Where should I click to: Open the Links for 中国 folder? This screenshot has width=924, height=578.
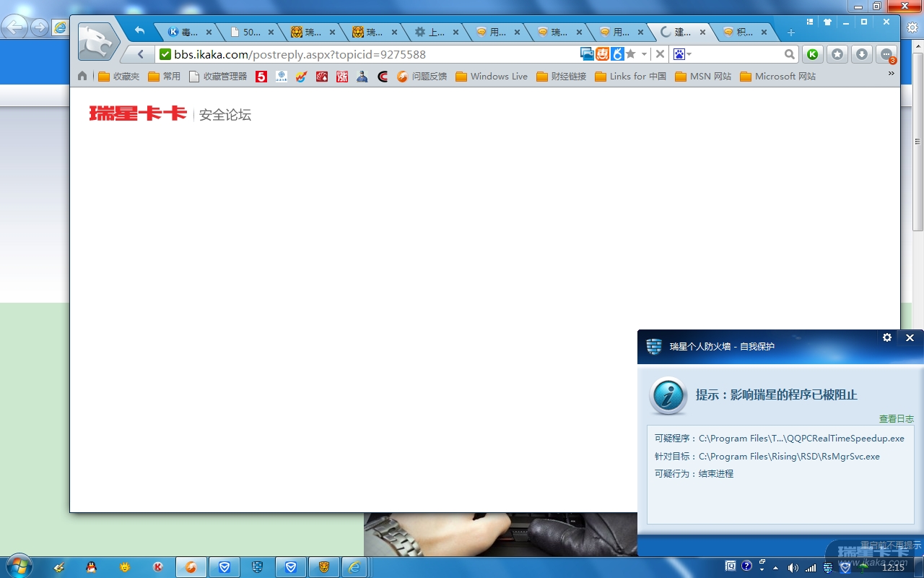click(x=631, y=76)
